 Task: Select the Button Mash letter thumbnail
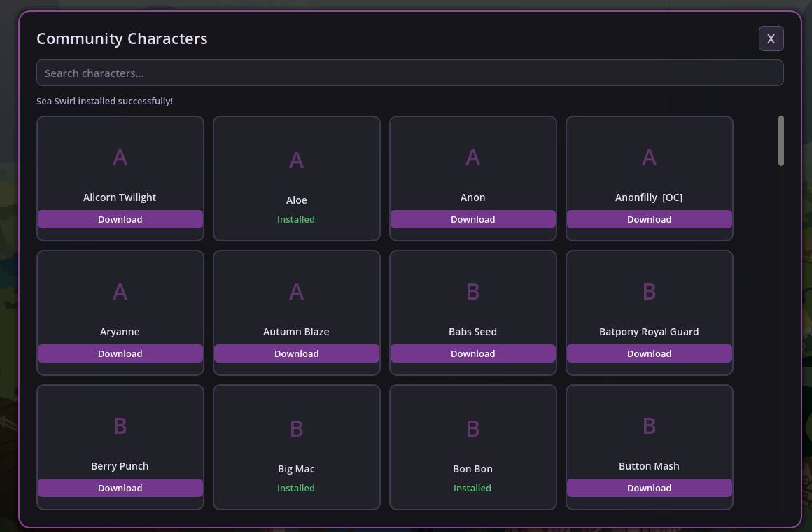click(x=650, y=426)
